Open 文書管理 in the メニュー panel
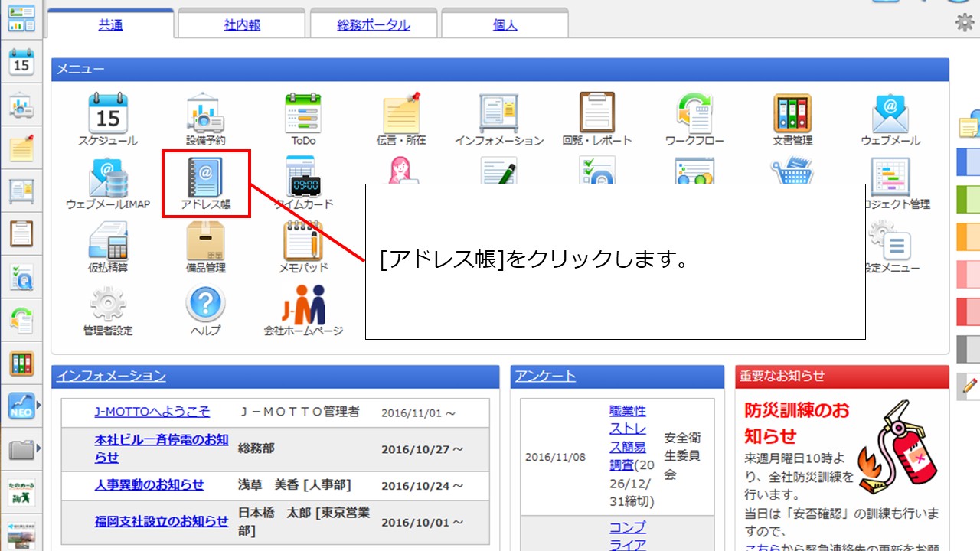Image resolution: width=980 pixels, height=551 pixels. 792,119
